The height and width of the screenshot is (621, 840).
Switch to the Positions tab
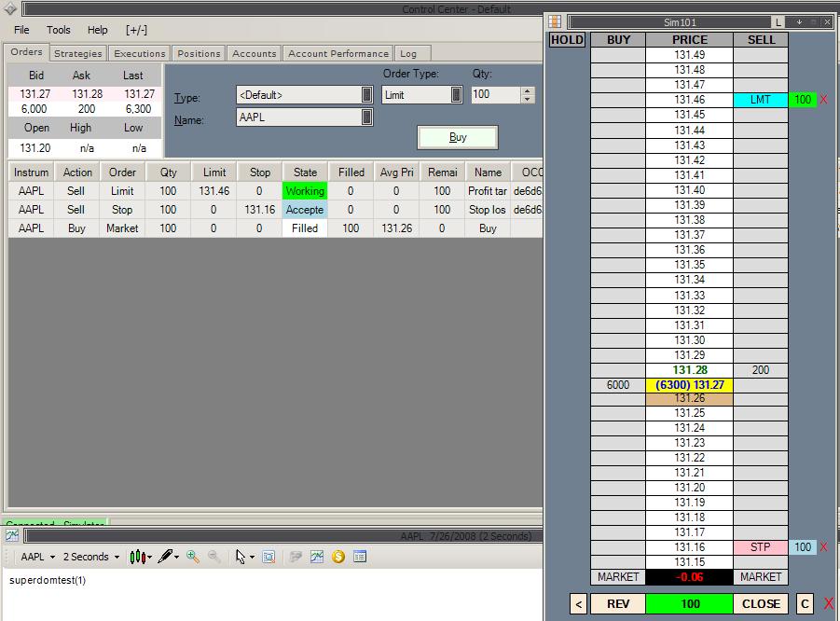199,53
